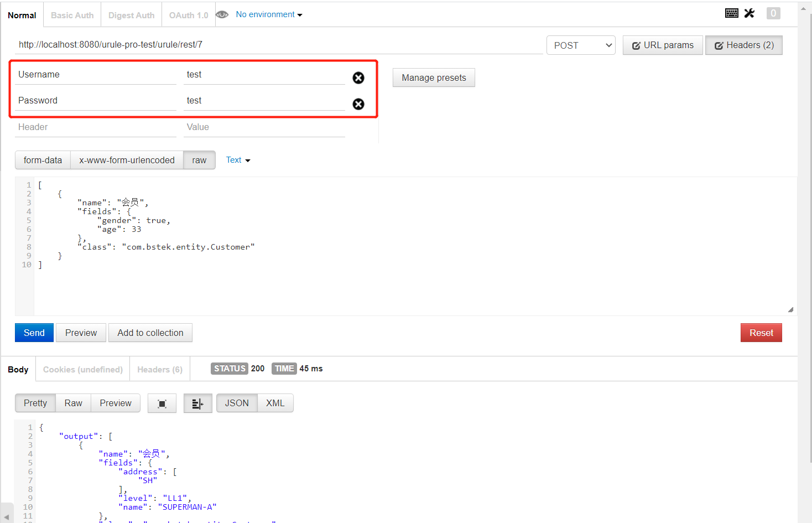This screenshot has width=812, height=523.
Task: Switch body type to form-data
Action: [x=43, y=160]
